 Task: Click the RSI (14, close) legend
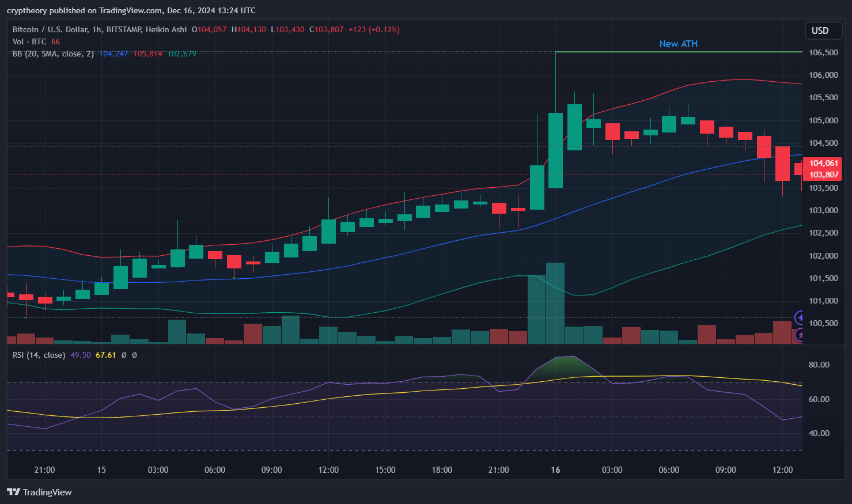pos(39,355)
